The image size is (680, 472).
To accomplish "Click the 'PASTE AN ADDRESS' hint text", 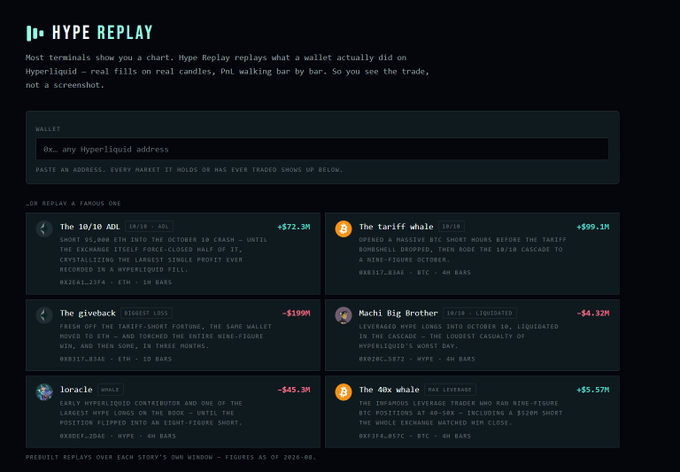I will 189,170.
